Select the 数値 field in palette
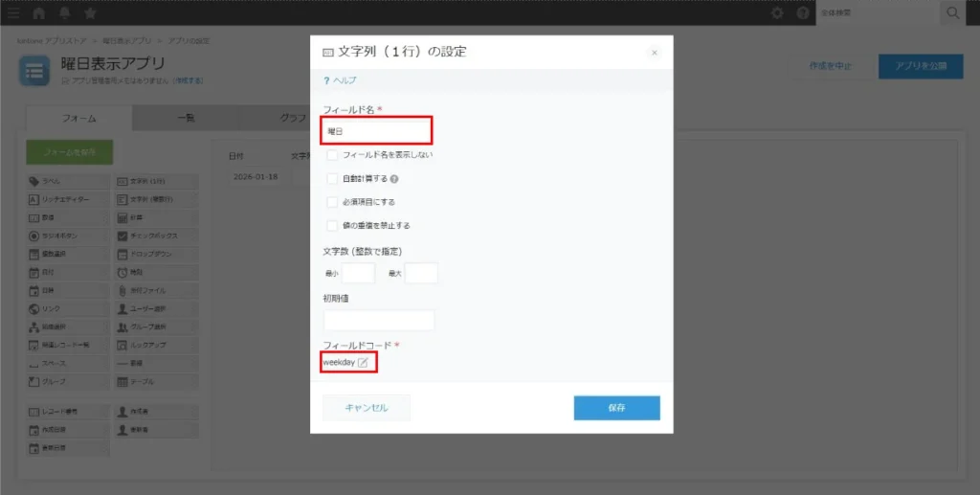 point(68,217)
